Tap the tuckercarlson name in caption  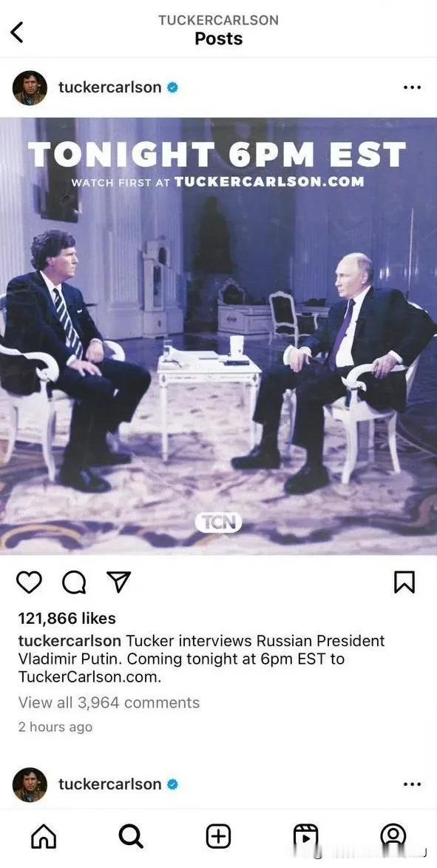[x=70, y=641]
